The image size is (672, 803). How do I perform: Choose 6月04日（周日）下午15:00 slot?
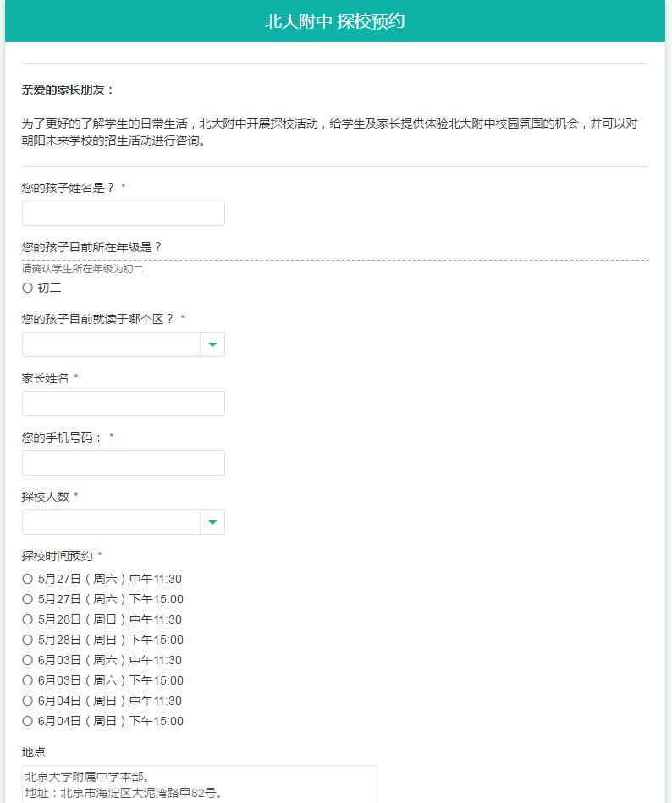27,721
